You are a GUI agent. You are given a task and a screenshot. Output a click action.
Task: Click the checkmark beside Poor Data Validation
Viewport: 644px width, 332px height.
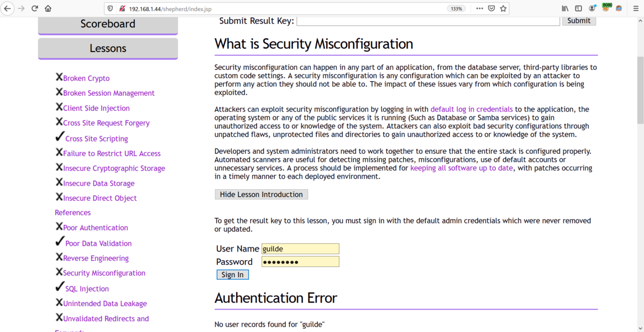coord(60,241)
